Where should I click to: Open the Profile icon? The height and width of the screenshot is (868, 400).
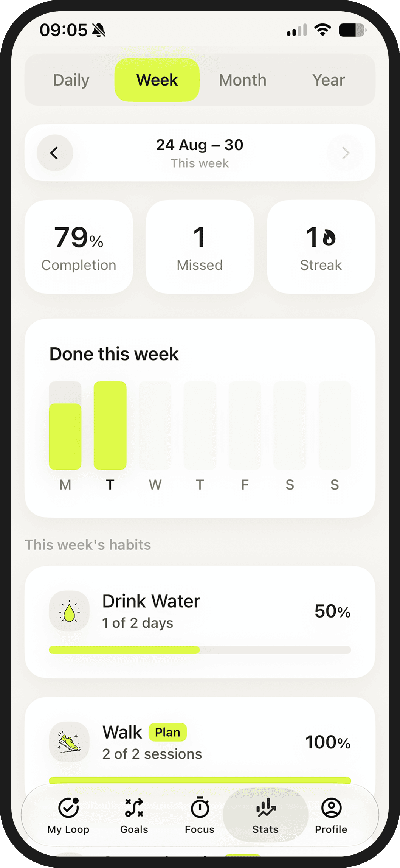(332, 807)
